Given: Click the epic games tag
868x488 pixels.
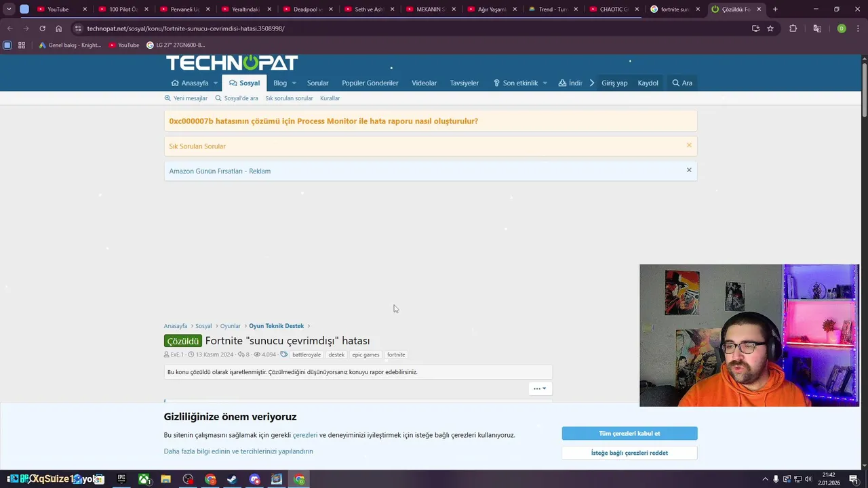Looking at the screenshot, I should tap(366, 354).
